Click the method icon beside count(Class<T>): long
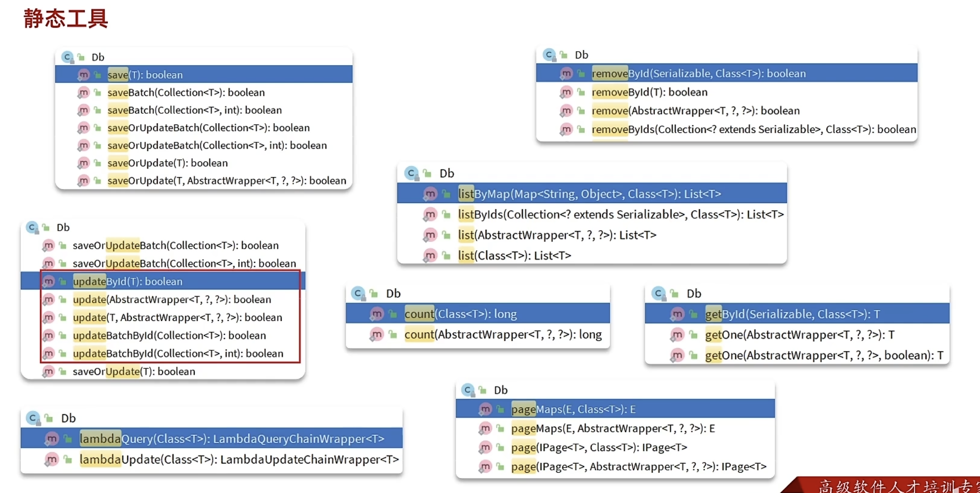Image resolution: width=980 pixels, height=493 pixels. 377,314
